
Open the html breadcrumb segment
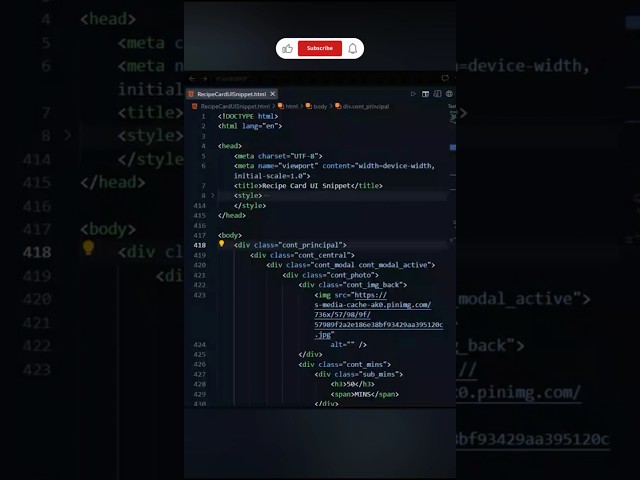[x=288, y=107]
